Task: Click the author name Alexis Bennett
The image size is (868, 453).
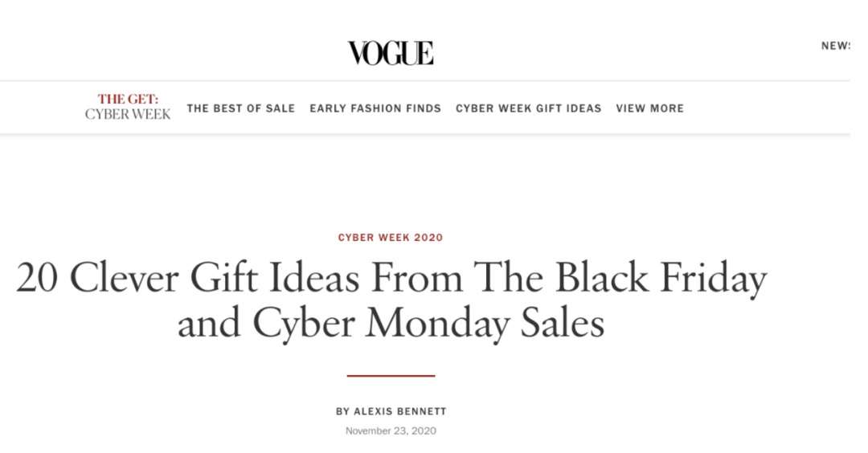Action: point(400,411)
